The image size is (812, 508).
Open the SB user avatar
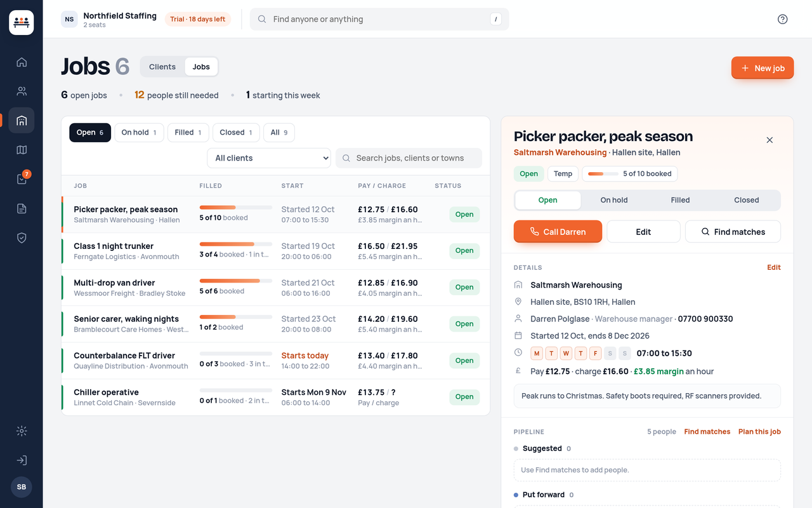[22, 487]
